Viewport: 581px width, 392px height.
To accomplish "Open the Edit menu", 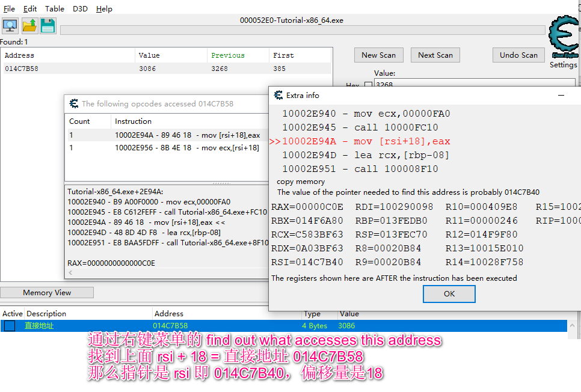I will (x=29, y=8).
